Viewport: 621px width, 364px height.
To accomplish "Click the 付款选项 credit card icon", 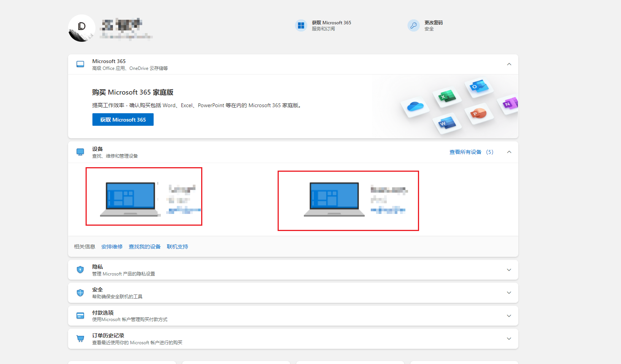I will pos(80,316).
